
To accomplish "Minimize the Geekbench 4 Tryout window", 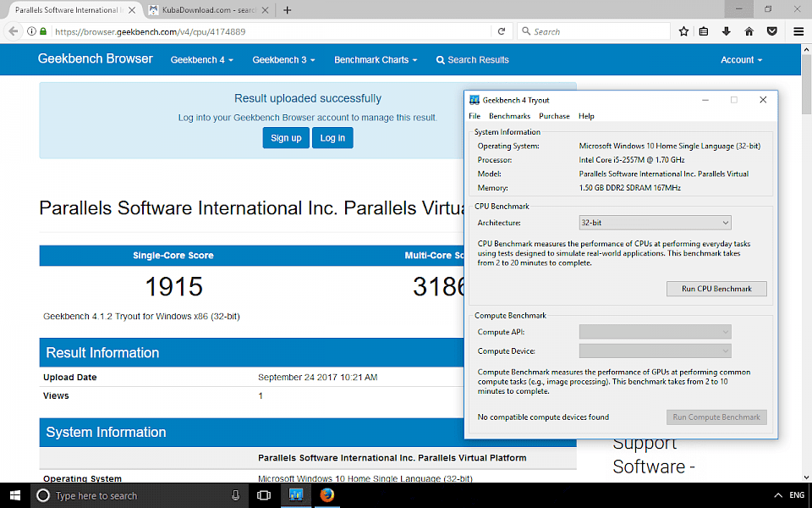I will (705, 100).
